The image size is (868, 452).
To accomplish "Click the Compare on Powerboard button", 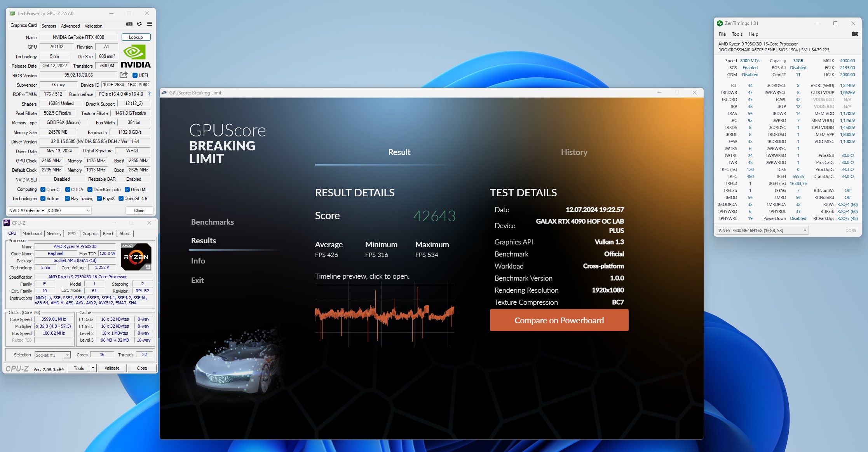I will (559, 320).
